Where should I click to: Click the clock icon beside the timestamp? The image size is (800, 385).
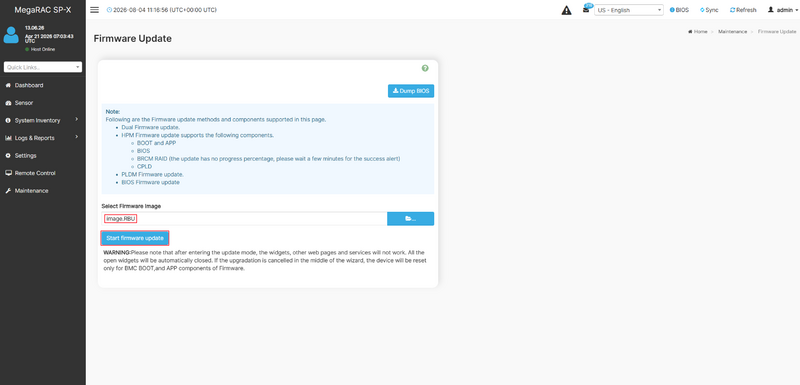click(x=109, y=10)
